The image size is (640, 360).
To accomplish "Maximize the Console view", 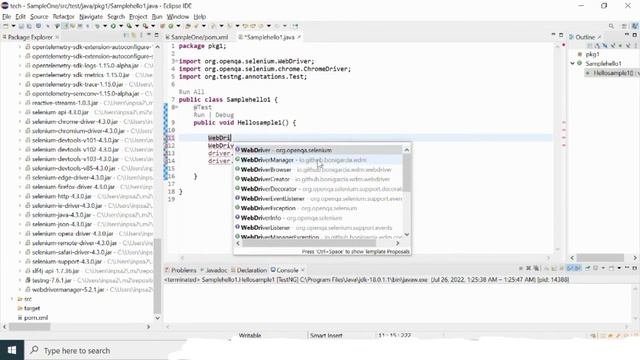I will 635,268.
